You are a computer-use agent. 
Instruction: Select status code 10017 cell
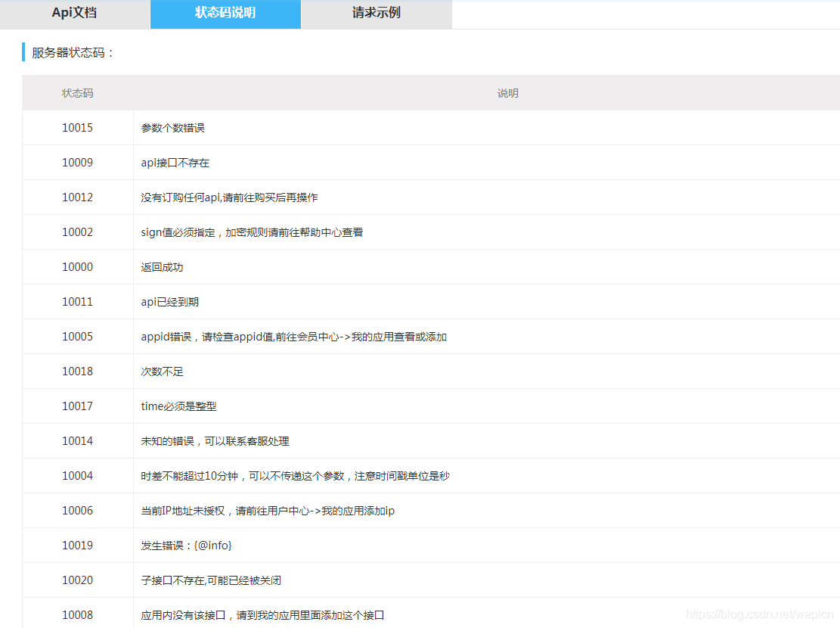(78, 406)
